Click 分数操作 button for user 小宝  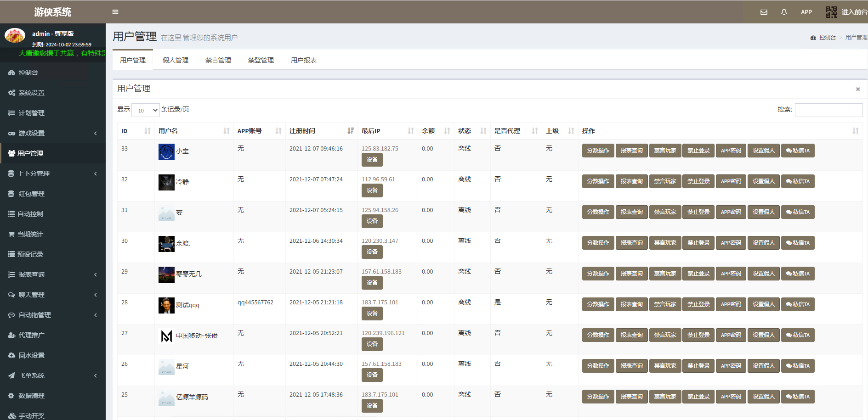coord(598,151)
